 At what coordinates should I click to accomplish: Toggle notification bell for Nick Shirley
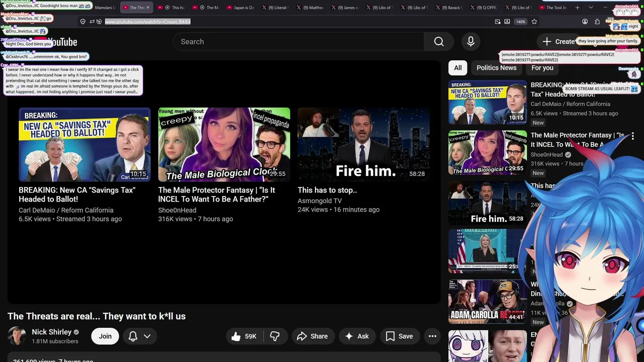pos(133,336)
